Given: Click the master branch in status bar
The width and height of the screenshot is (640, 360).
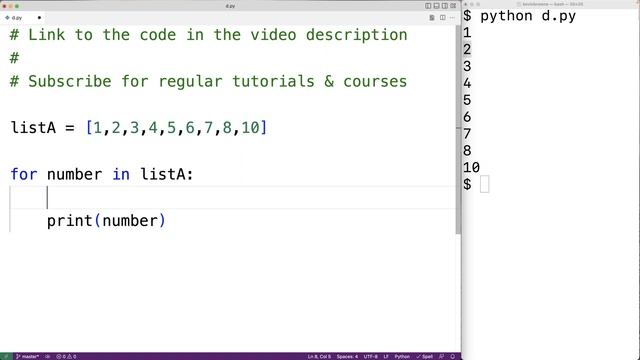Looking at the screenshot, I should (x=27, y=356).
